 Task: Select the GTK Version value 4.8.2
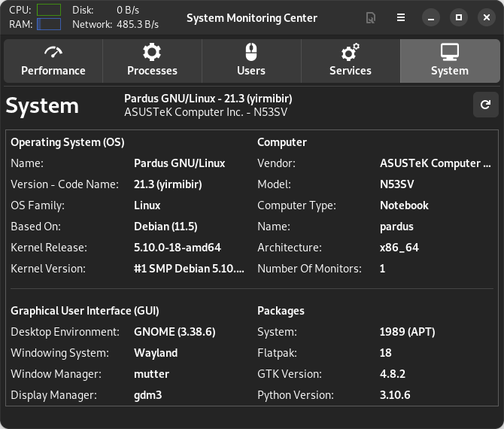[x=393, y=374]
